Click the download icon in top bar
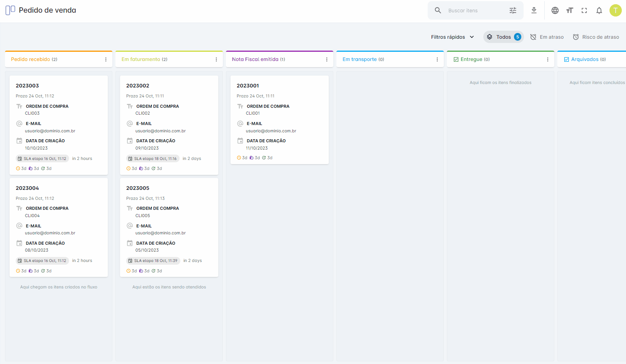 534,10
